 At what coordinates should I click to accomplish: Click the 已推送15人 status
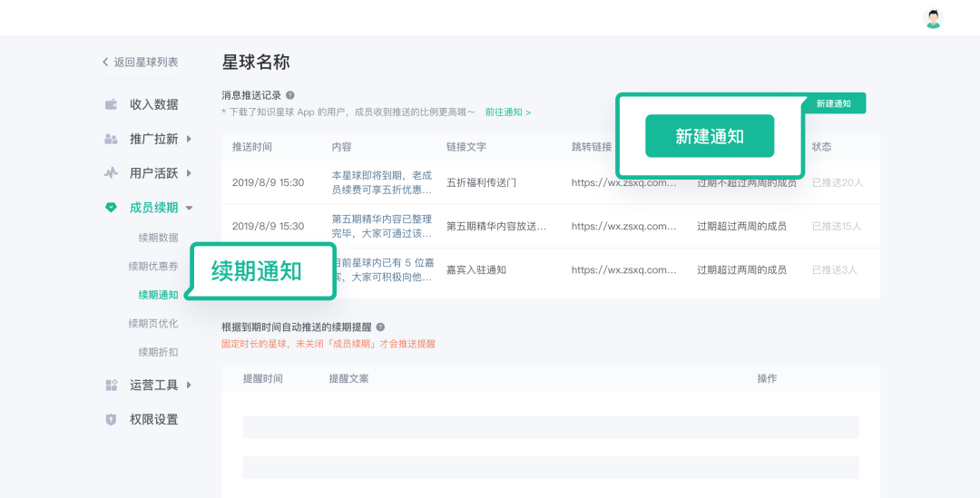click(x=837, y=226)
